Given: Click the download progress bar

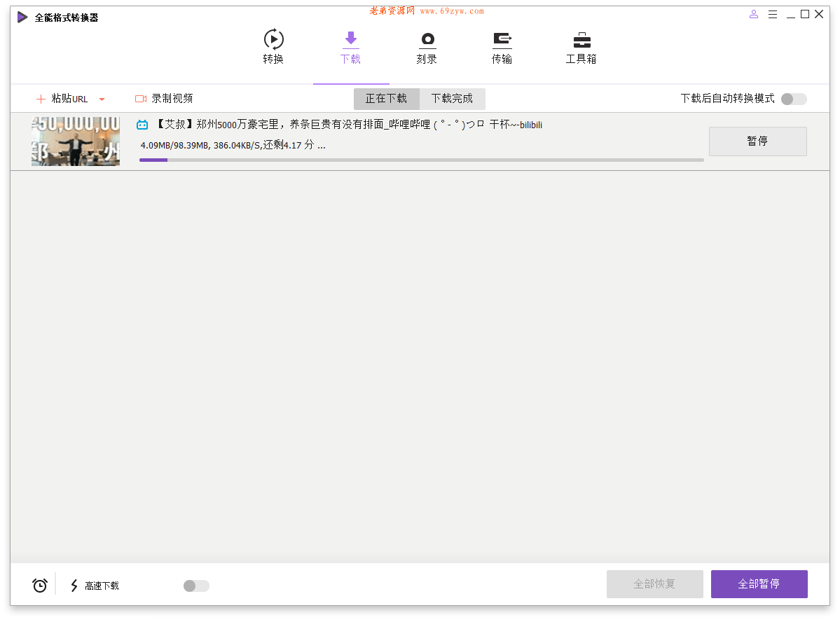Looking at the screenshot, I should (422, 160).
